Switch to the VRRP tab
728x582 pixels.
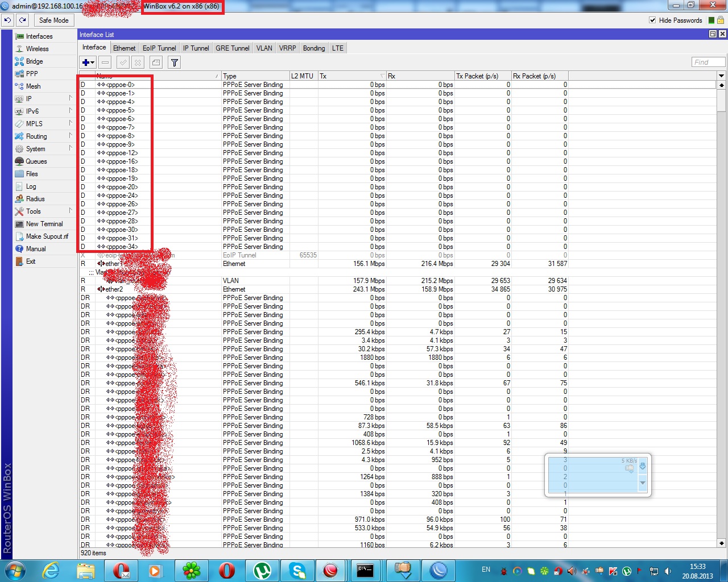pos(287,48)
